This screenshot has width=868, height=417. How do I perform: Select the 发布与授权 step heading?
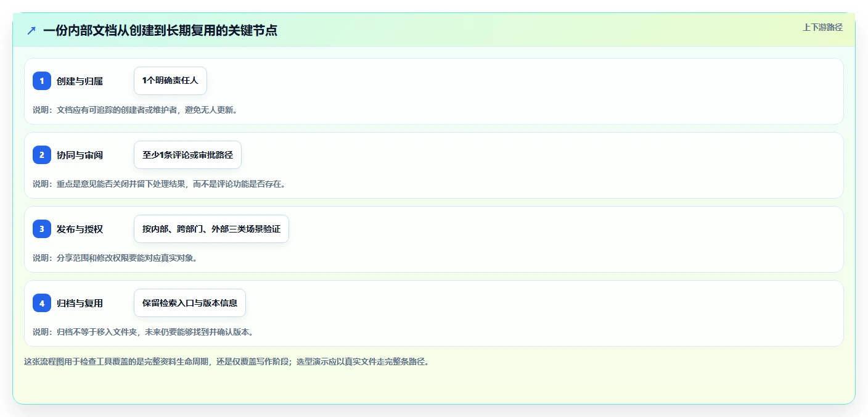(x=80, y=229)
